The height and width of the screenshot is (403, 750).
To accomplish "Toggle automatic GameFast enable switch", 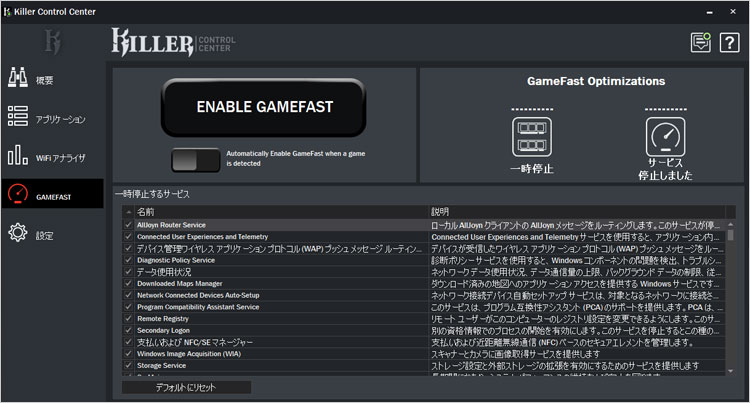I will tap(194, 159).
